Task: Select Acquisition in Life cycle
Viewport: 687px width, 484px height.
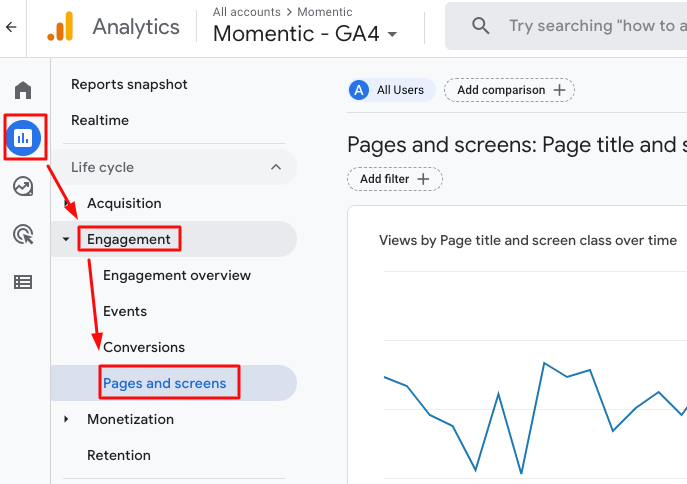Action: (x=124, y=203)
